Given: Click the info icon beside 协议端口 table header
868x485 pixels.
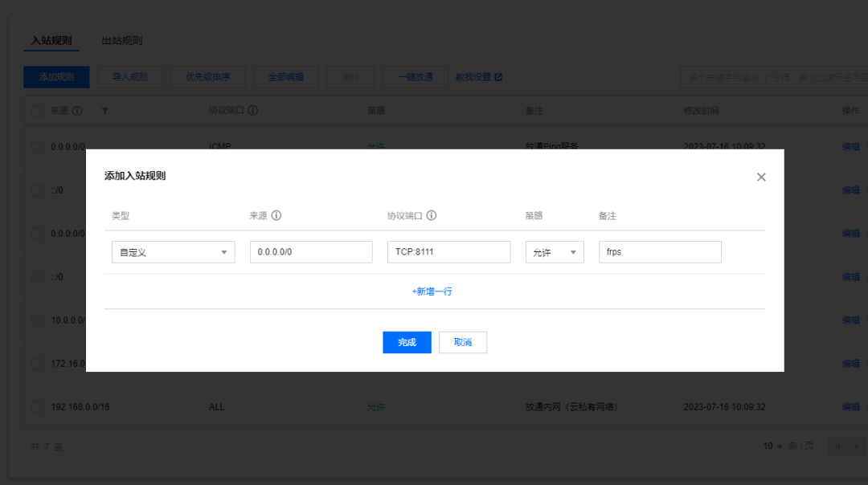Looking at the screenshot, I should (x=253, y=111).
